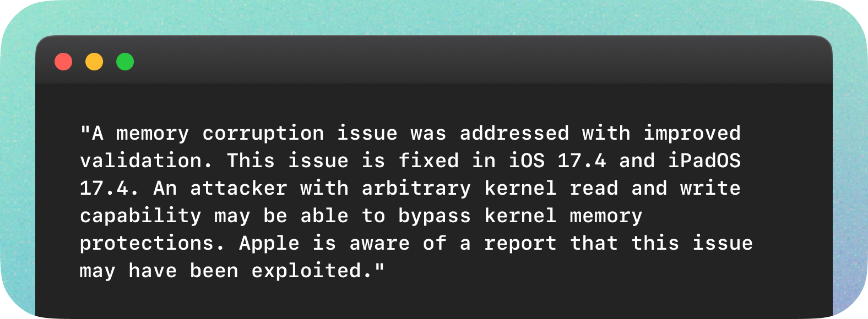868x319 pixels.
Task: Click the yellow minimize window button
Action: tap(94, 62)
